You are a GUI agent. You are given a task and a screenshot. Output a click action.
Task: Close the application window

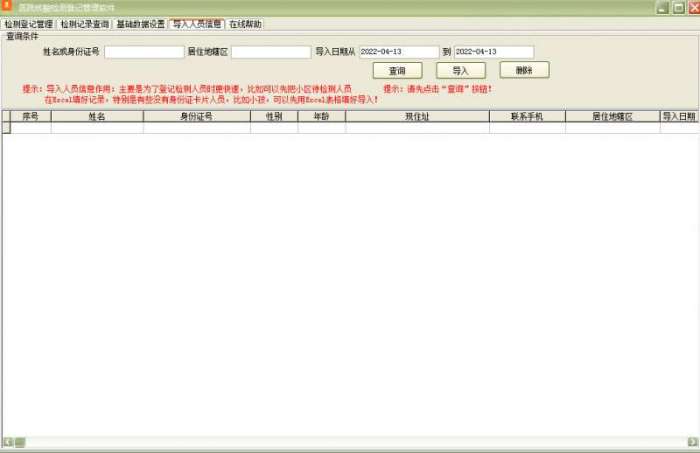(694, 8)
